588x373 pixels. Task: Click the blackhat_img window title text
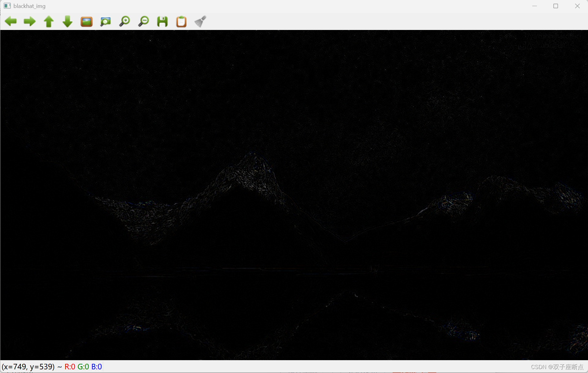click(x=29, y=6)
